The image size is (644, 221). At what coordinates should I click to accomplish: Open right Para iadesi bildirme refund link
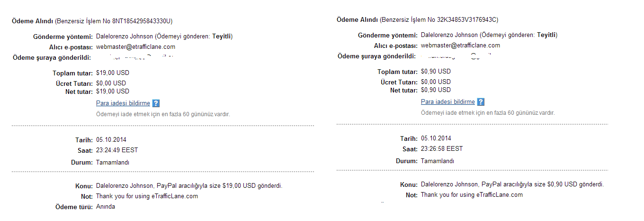[x=448, y=102]
